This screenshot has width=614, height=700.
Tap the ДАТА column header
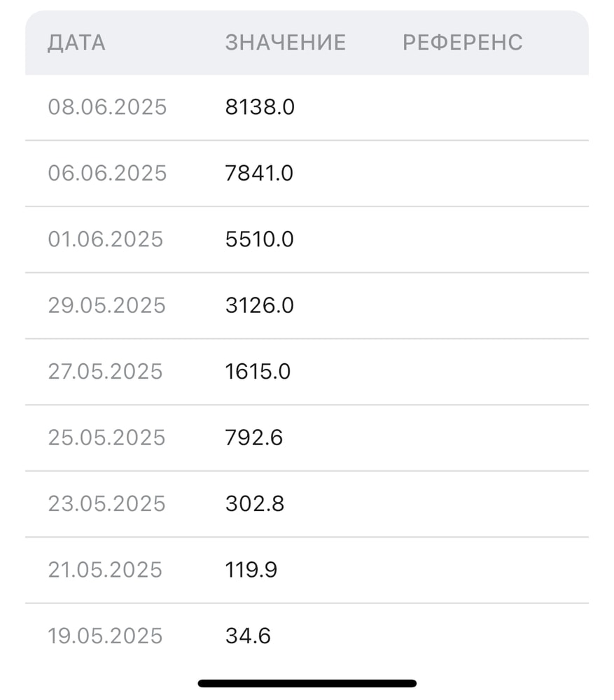(x=76, y=43)
